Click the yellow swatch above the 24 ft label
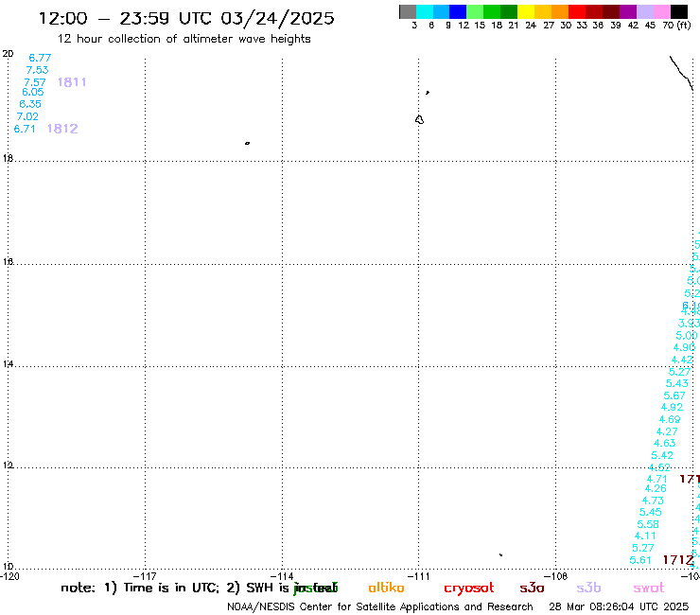The height and width of the screenshot is (615, 700). click(x=526, y=11)
